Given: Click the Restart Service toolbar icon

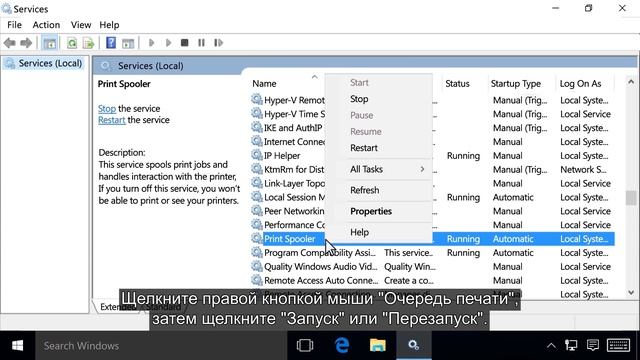Looking at the screenshot, I should point(218,42).
